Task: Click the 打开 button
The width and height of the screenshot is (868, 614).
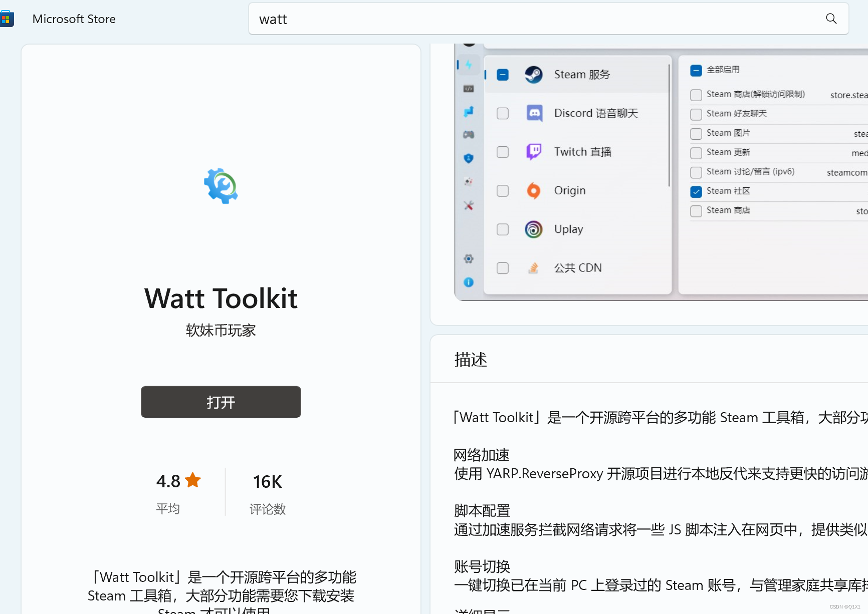Action: point(221,402)
